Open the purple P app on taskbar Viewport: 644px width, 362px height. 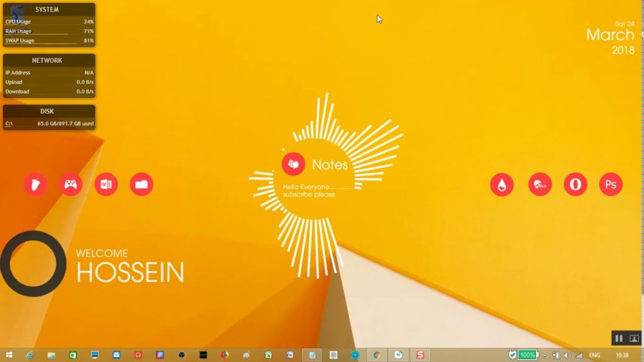click(x=160, y=355)
